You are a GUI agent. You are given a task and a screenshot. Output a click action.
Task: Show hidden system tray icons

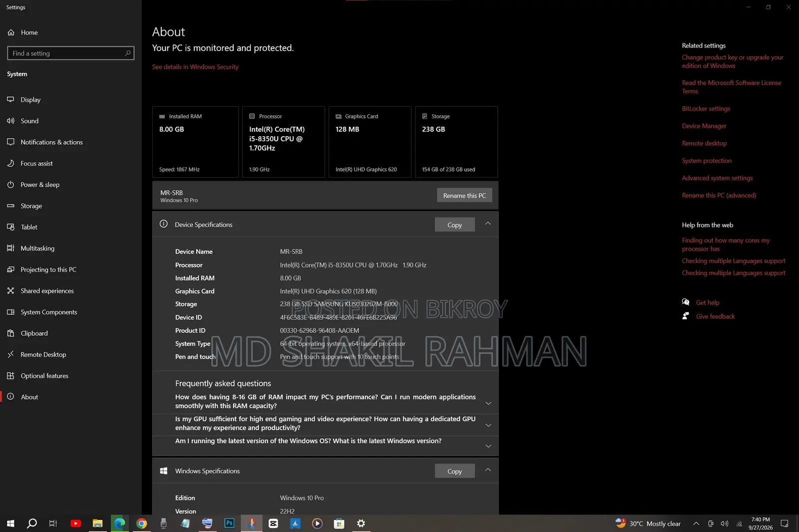[696, 524]
